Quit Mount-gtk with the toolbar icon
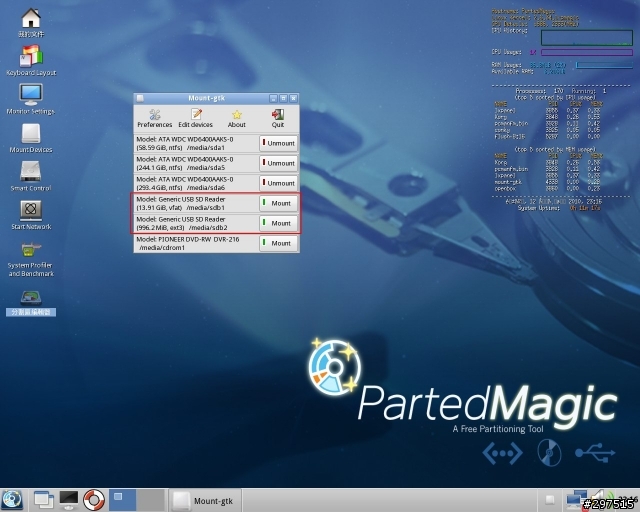The image size is (640, 512). (278, 118)
